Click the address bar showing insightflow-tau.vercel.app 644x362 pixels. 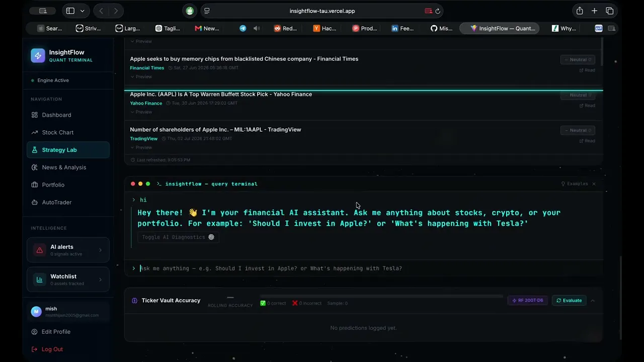322,11
